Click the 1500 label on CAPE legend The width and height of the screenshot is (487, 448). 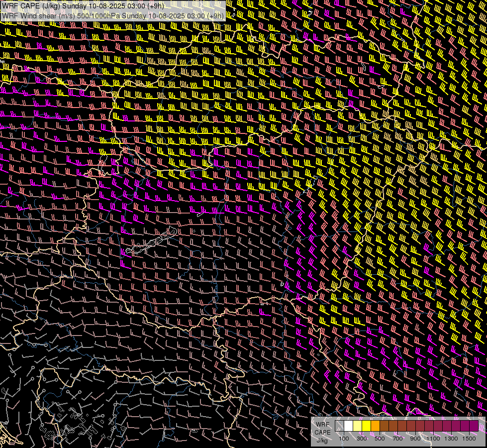(x=469, y=439)
